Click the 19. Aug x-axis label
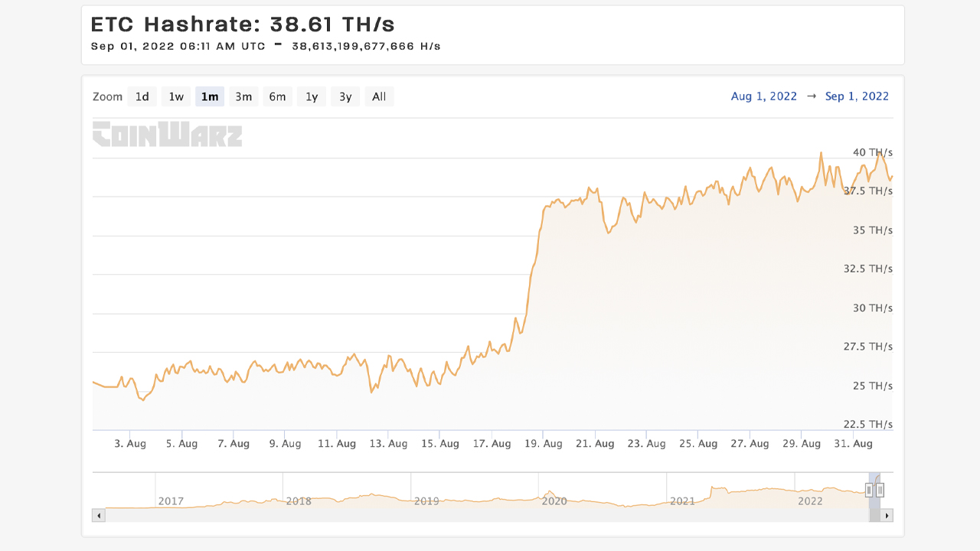This screenshot has height=551, width=980. 543,444
